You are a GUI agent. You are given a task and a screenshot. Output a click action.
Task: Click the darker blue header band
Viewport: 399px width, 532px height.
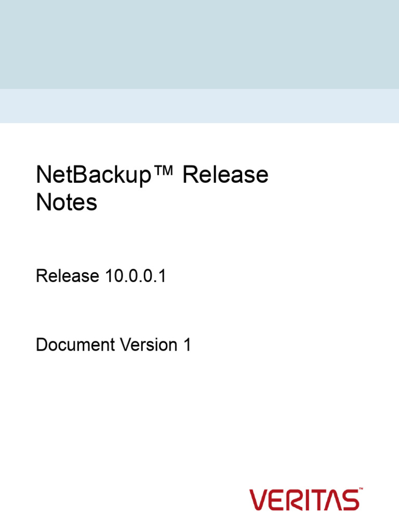(199, 45)
